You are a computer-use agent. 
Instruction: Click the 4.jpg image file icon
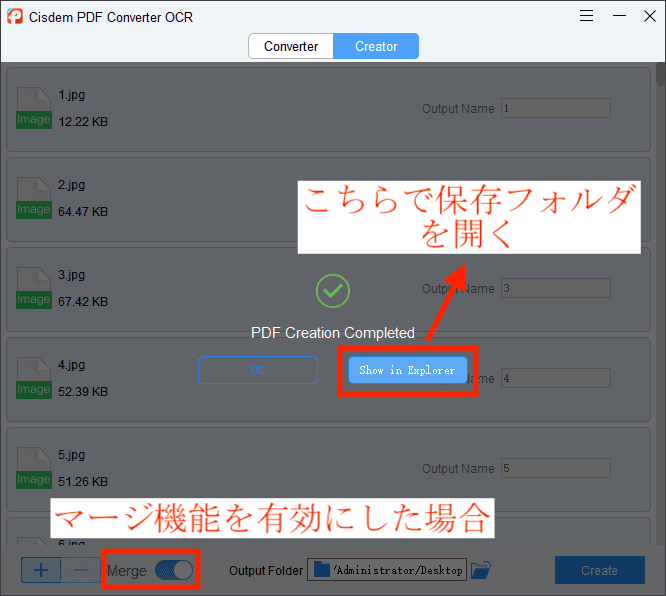coord(34,379)
